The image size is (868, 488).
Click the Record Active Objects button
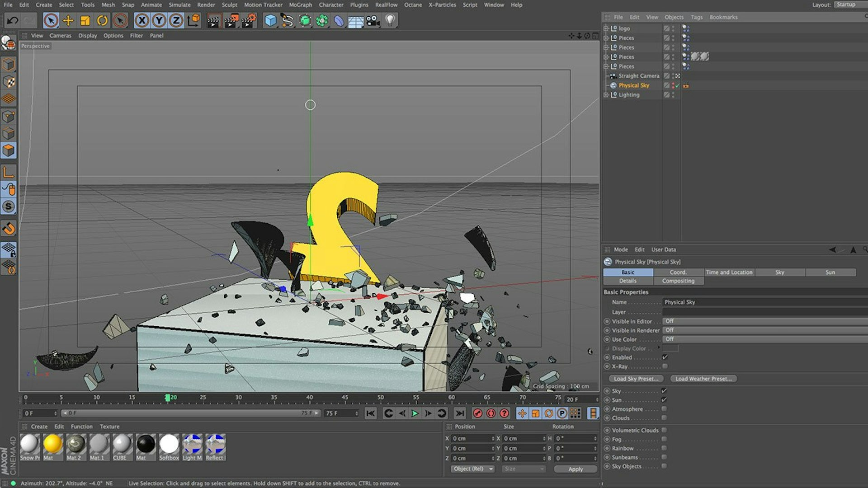point(477,413)
